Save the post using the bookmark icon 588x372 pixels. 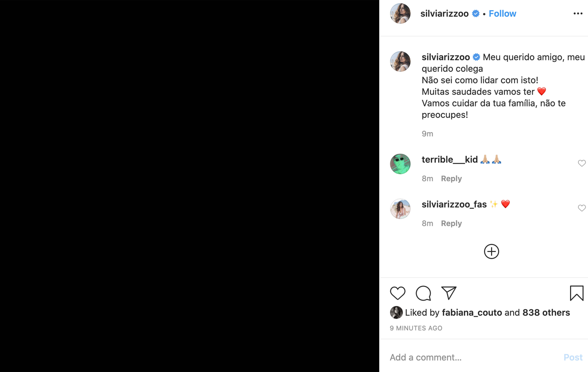tap(577, 293)
